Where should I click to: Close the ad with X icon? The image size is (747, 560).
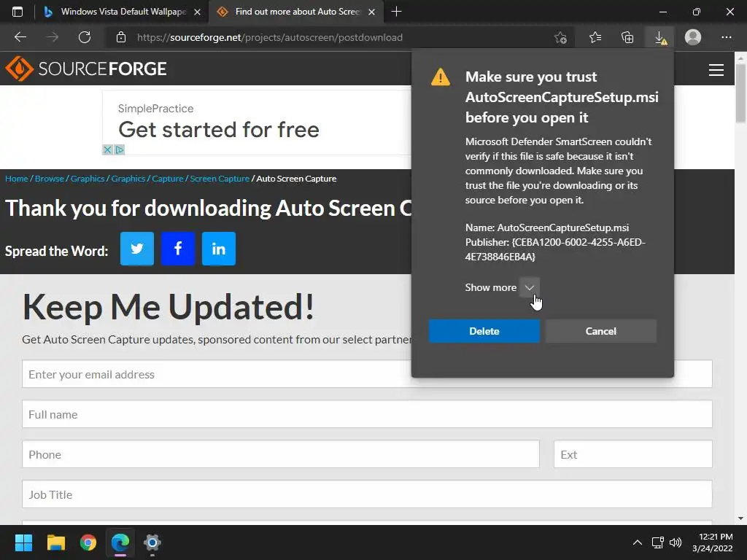(108, 149)
